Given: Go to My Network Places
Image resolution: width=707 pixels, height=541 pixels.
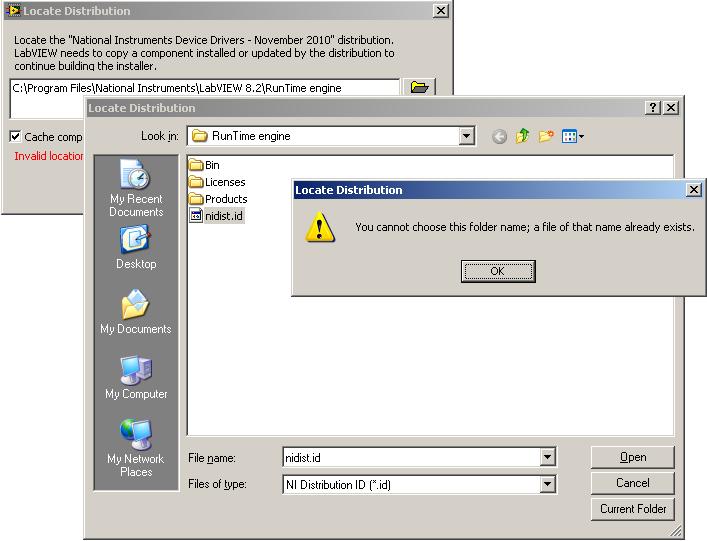Looking at the screenshot, I should click(136, 448).
